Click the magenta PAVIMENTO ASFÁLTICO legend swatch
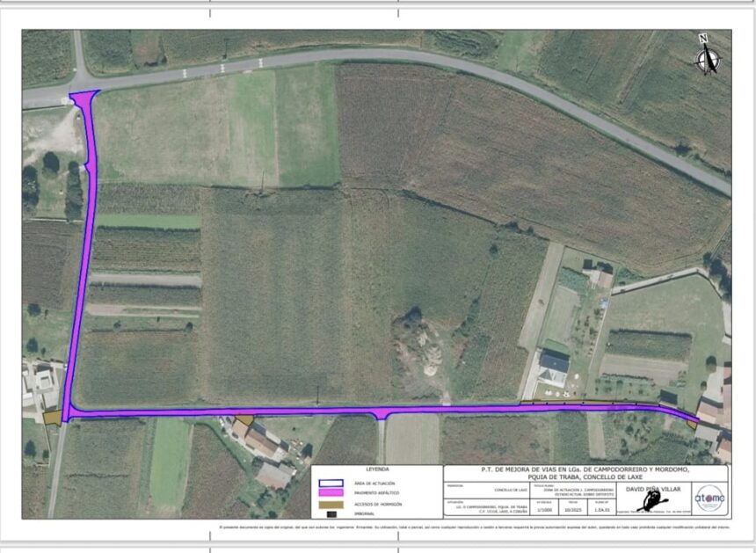Screen dimensions: 756x553 [x=331, y=492]
